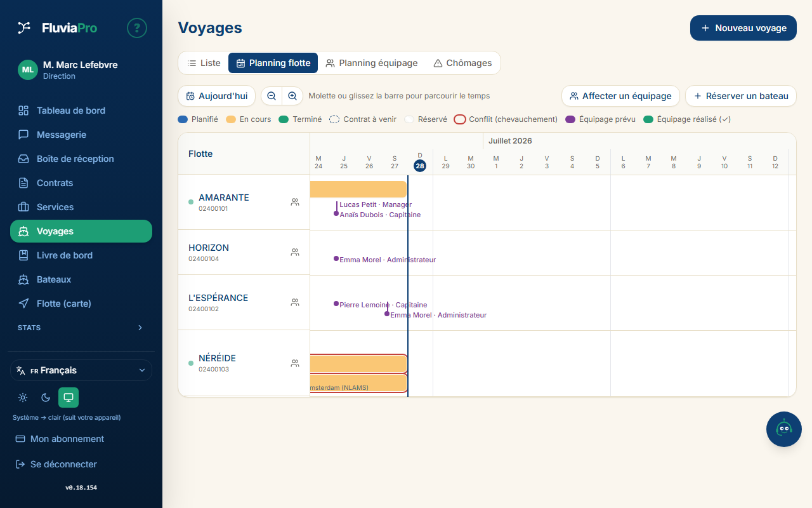812x508 pixels.
Task: Click the Juillet 2026 month header
Action: [510, 141]
